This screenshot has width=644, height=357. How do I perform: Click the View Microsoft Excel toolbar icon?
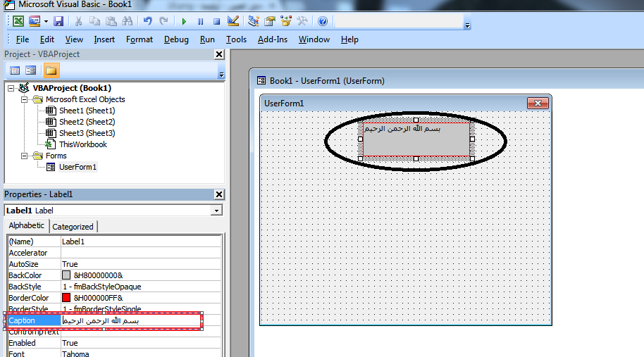[18, 21]
